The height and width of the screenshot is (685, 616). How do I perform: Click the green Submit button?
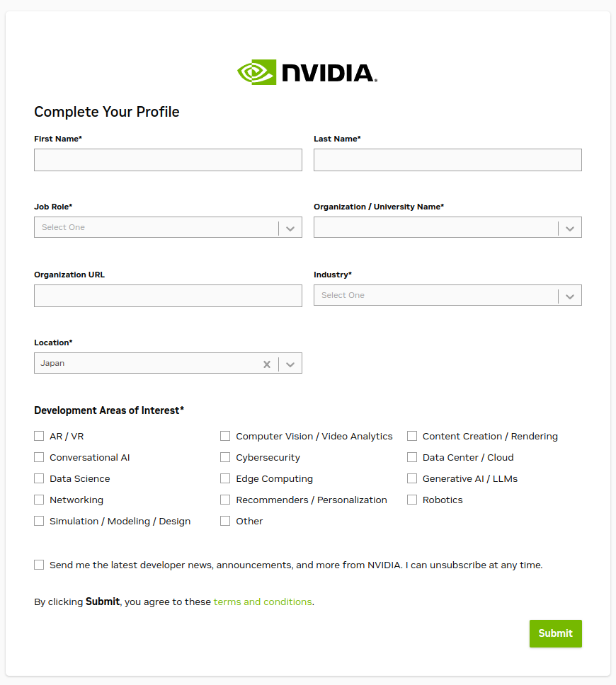555,633
